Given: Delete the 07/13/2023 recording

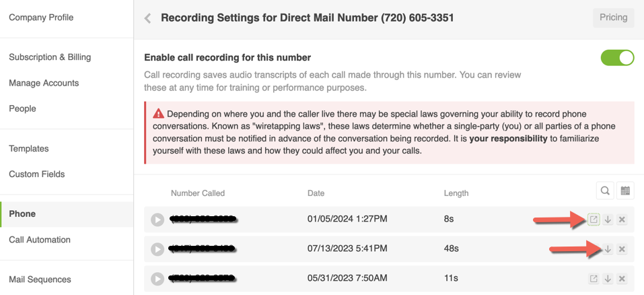Looking at the screenshot, I should [622, 249].
